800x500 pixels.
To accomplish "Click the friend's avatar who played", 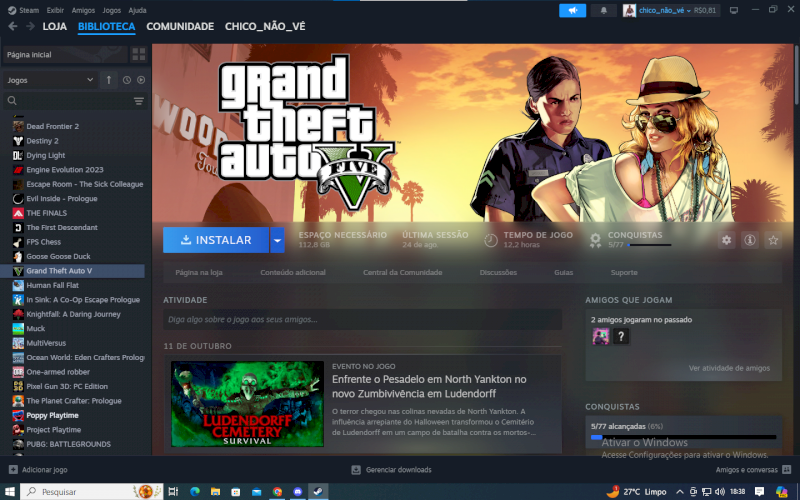I will [601, 336].
